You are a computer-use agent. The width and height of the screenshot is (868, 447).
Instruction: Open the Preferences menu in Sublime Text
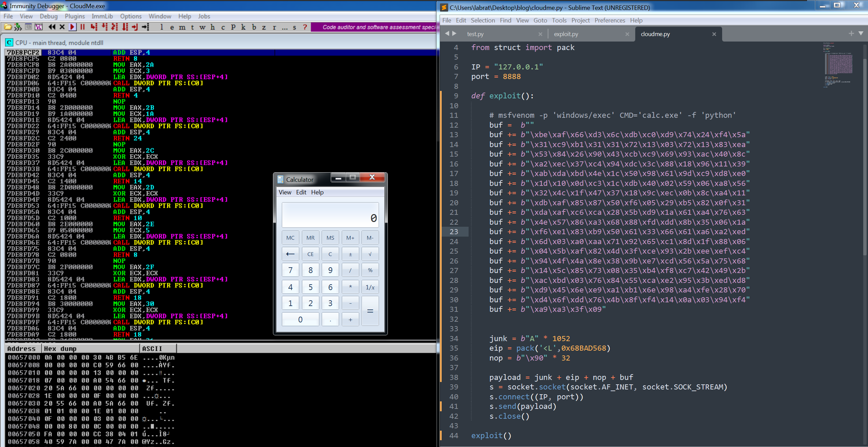point(610,20)
